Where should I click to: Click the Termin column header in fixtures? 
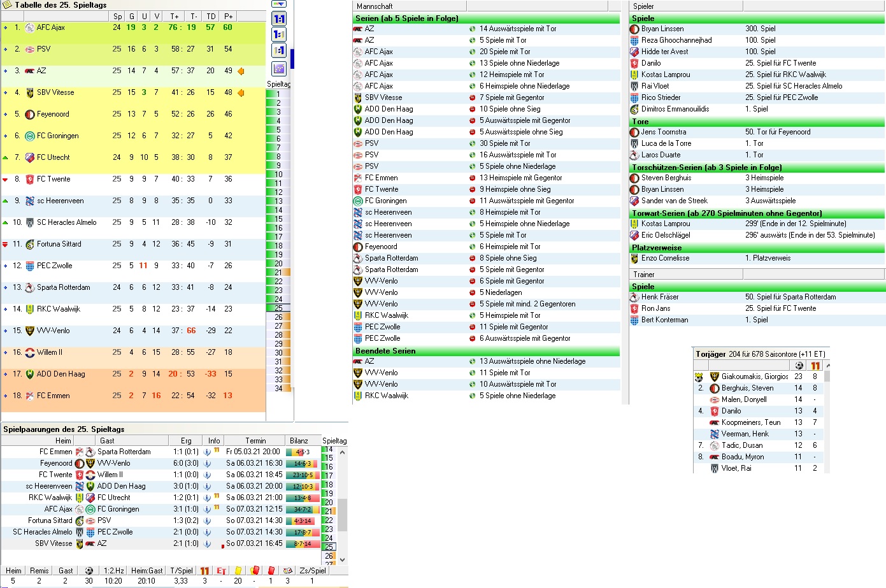[x=255, y=441]
